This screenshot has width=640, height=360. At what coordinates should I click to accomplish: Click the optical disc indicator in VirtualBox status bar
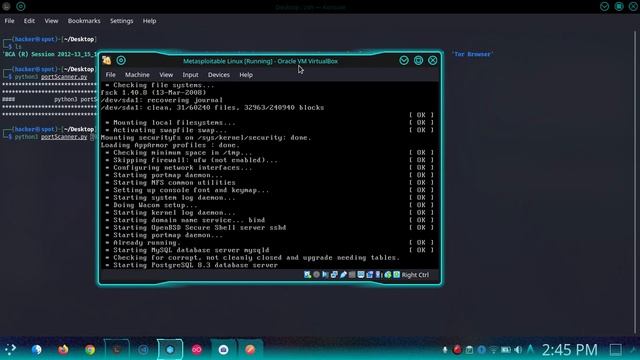click(x=316, y=275)
